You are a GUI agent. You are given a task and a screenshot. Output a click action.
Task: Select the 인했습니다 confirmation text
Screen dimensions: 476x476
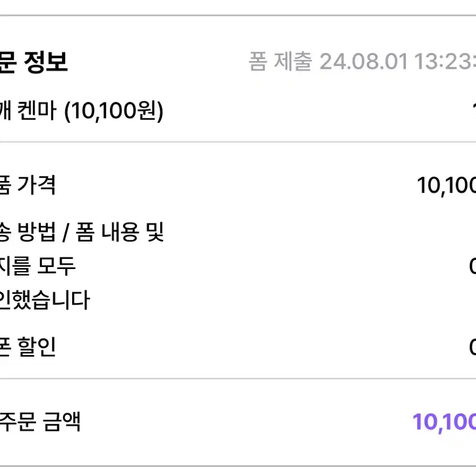pyautogui.click(x=45, y=300)
